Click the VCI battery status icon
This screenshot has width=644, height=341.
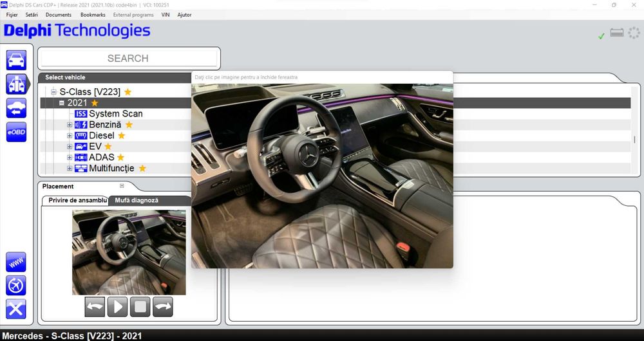point(617,33)
